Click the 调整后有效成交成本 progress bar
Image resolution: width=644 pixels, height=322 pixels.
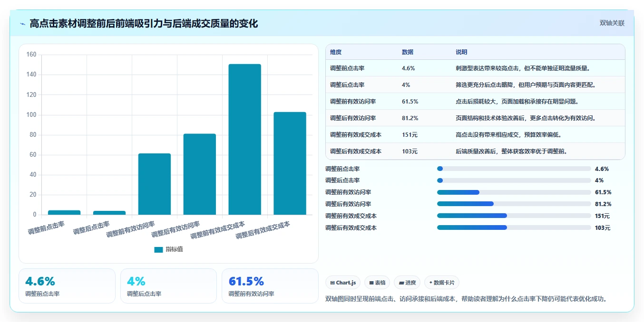(x=514, y=227)
